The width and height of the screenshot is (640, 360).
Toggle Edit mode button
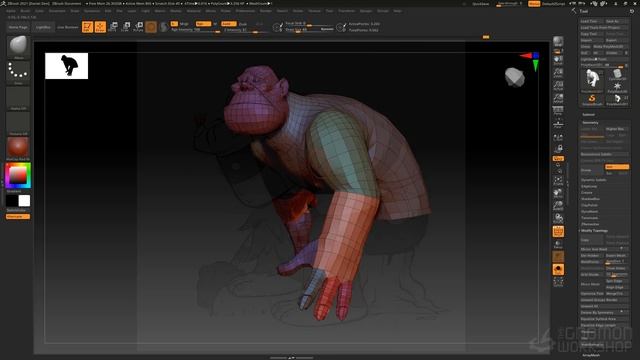[87, 27]
